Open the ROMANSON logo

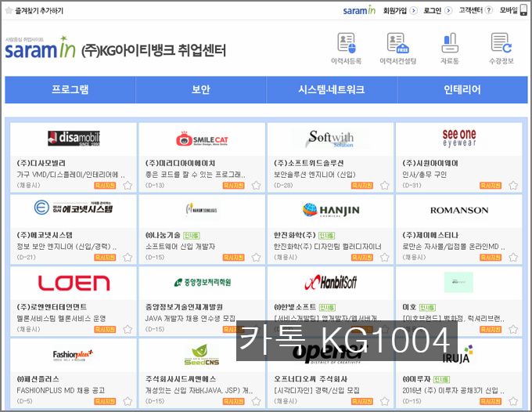click(x=459, y=210)
